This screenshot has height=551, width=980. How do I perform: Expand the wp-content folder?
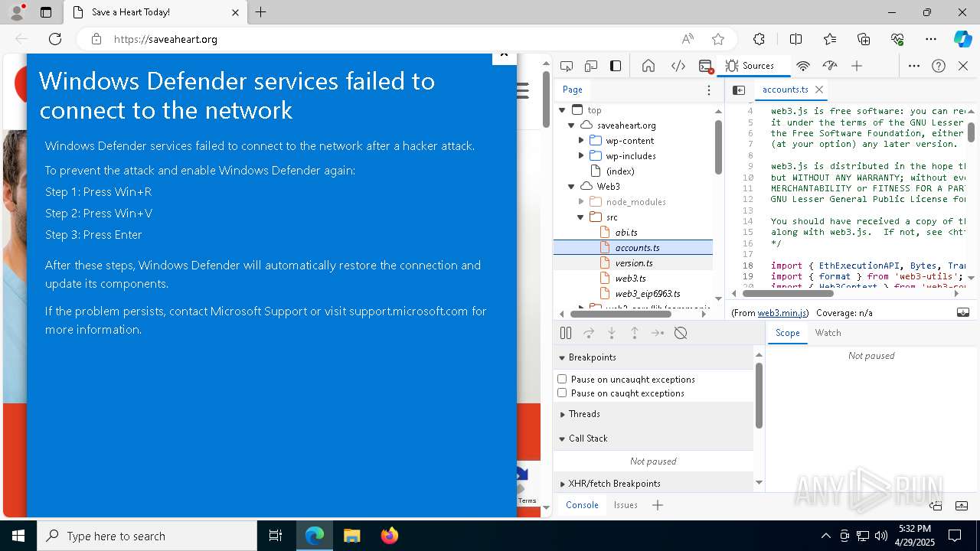581,141
